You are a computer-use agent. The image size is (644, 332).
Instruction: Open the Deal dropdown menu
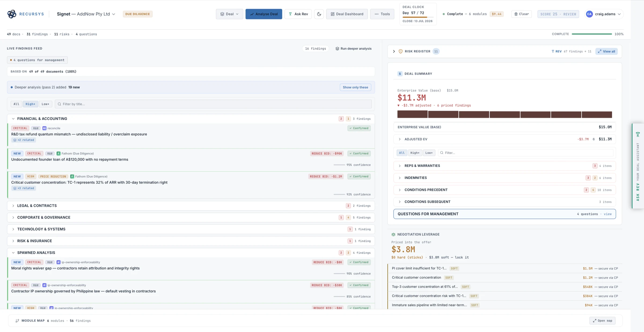click(229, 14)
